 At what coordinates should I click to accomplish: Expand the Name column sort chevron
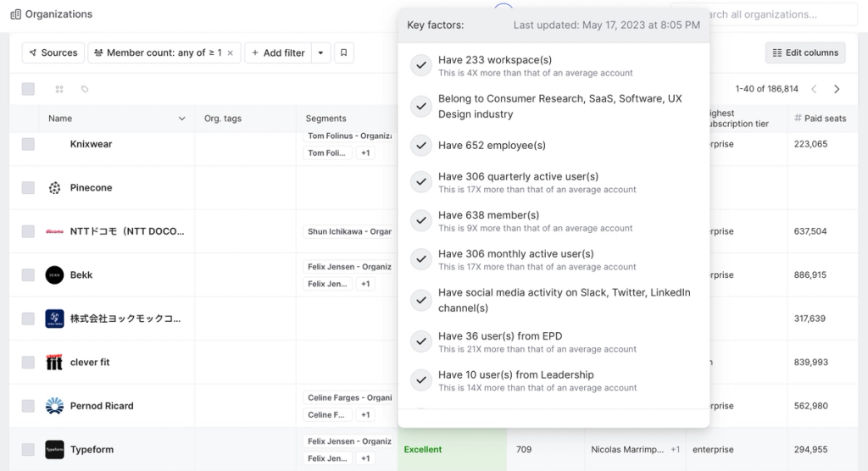tap(181, 119)
